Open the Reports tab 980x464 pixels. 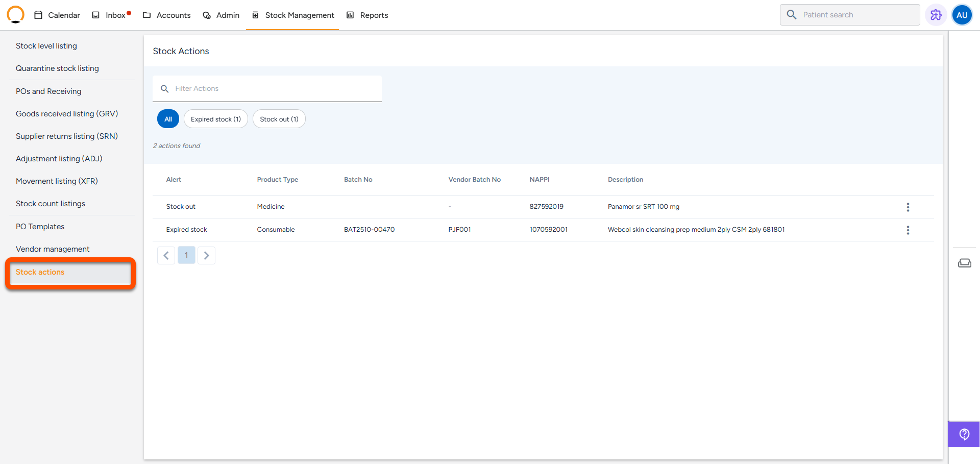367,15
